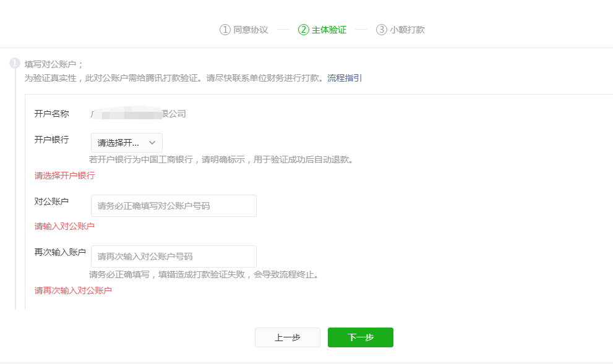This screenshot has width=613, height=364.
Task: Jump to the 小额打款 step label
Action: [x=407, y=30]
